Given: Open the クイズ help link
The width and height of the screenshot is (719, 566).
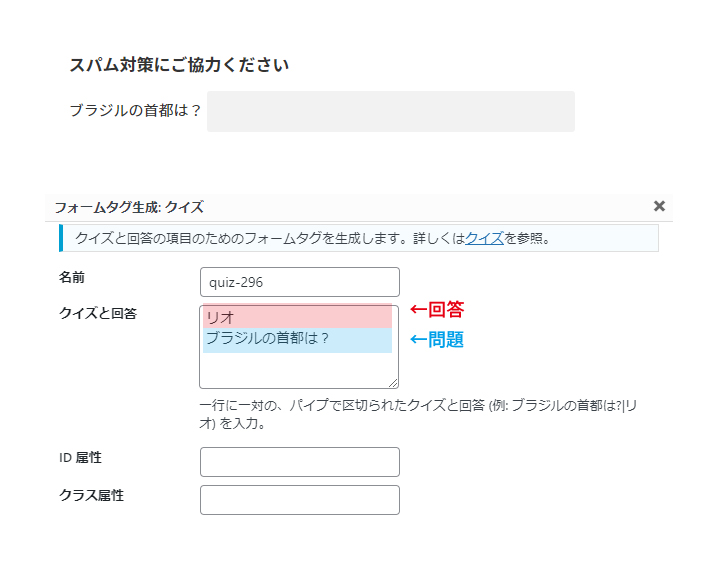Looking at the screenshot, I should 484,239.
